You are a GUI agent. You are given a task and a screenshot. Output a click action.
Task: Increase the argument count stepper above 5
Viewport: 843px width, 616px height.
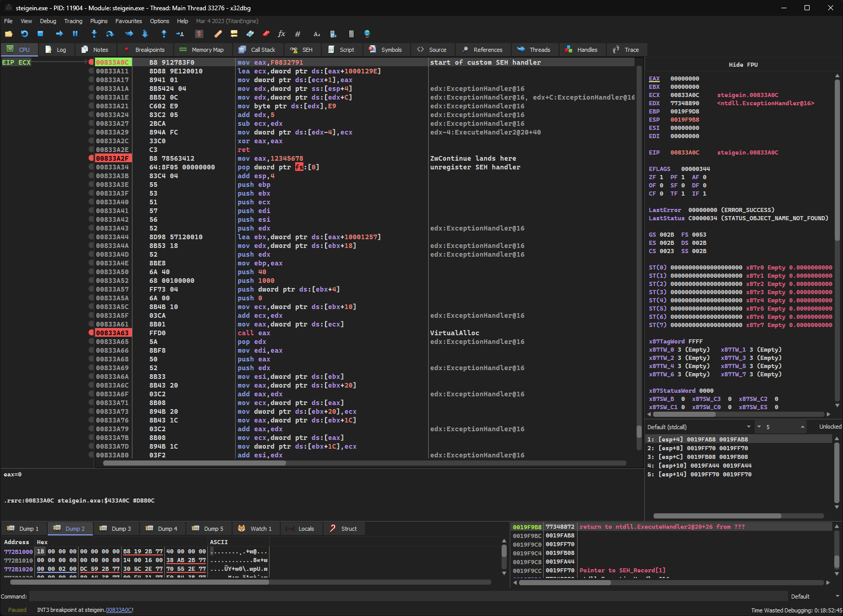(802, 426)
